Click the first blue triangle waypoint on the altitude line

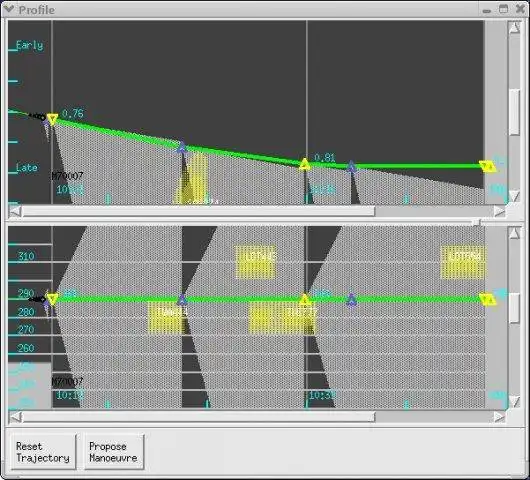[x=182, y=299]
